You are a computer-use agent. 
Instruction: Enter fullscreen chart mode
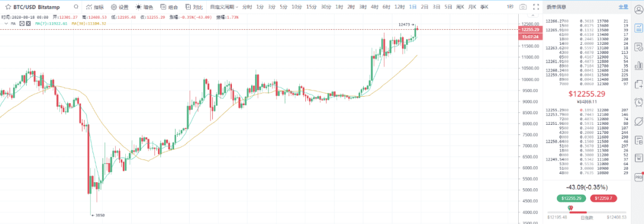pos(535,7)
